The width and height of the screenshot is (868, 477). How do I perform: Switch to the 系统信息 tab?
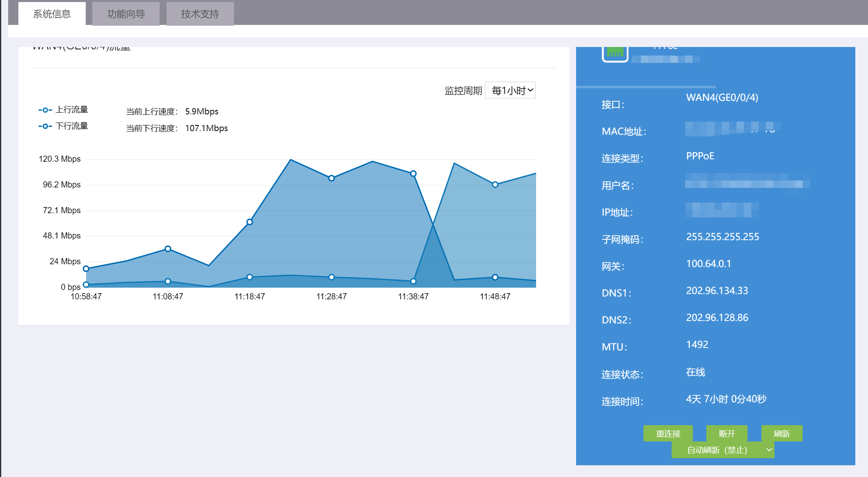click(x=52, y=14)
